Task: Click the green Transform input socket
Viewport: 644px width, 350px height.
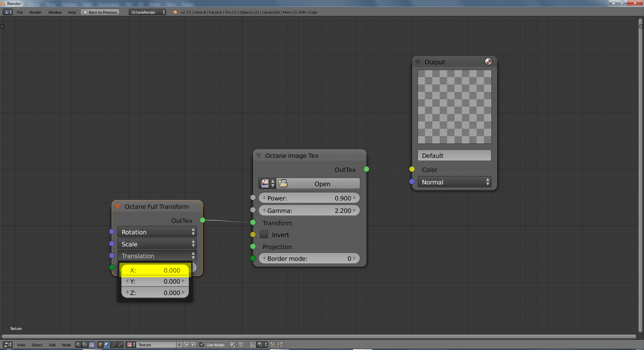Action: click(253, 223)
